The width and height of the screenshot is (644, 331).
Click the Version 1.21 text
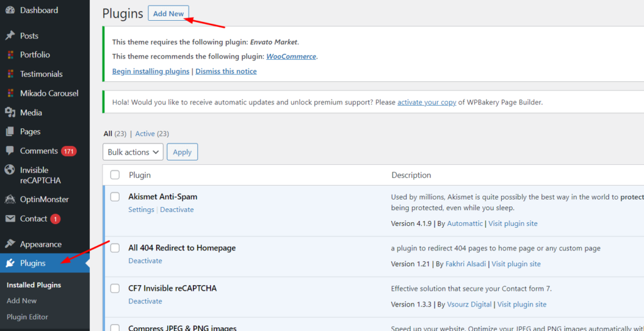(410, 264)
